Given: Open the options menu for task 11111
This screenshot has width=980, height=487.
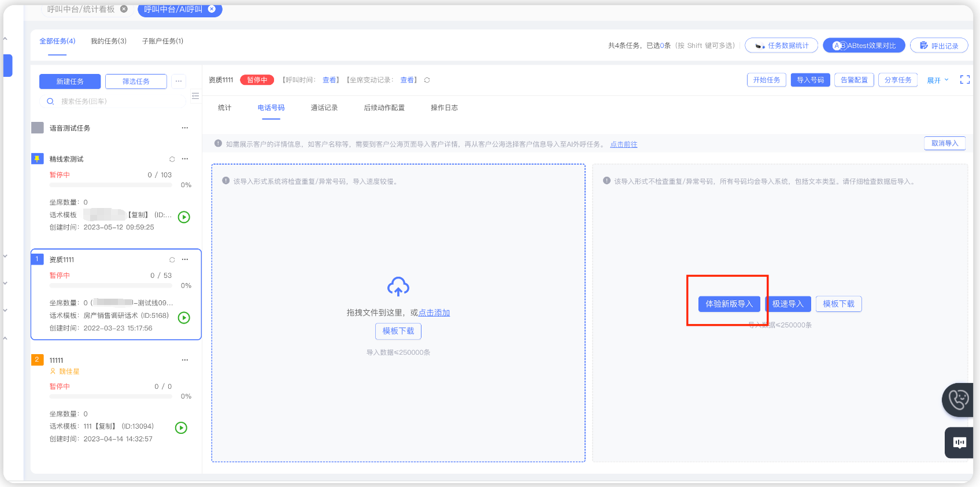Looking at the screenshot, I should click(x=185, y=360).
